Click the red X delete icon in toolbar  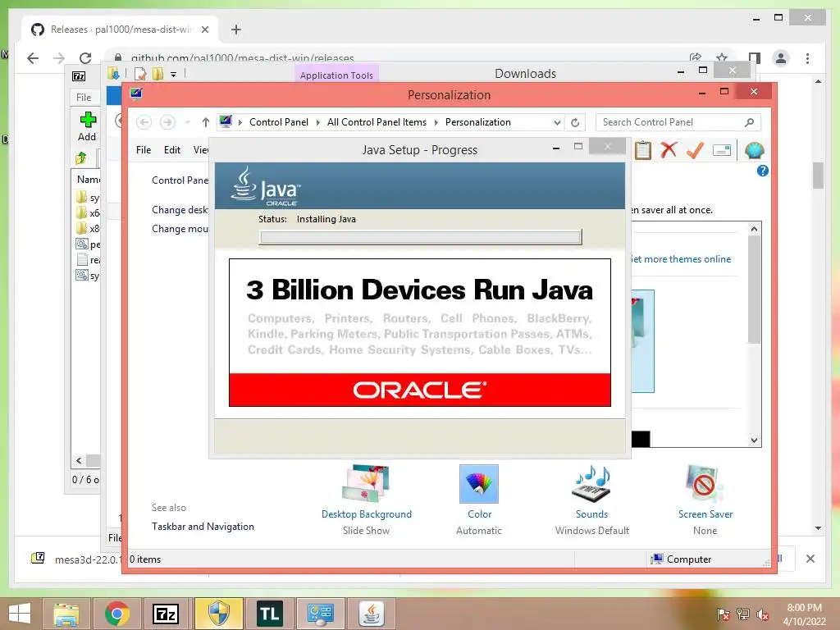pos(669,150)
